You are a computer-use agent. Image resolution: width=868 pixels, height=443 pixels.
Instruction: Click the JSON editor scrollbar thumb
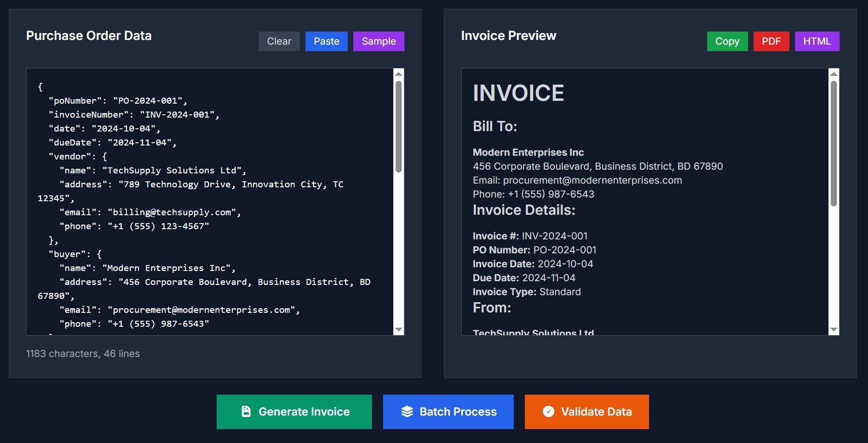(398, 126)
